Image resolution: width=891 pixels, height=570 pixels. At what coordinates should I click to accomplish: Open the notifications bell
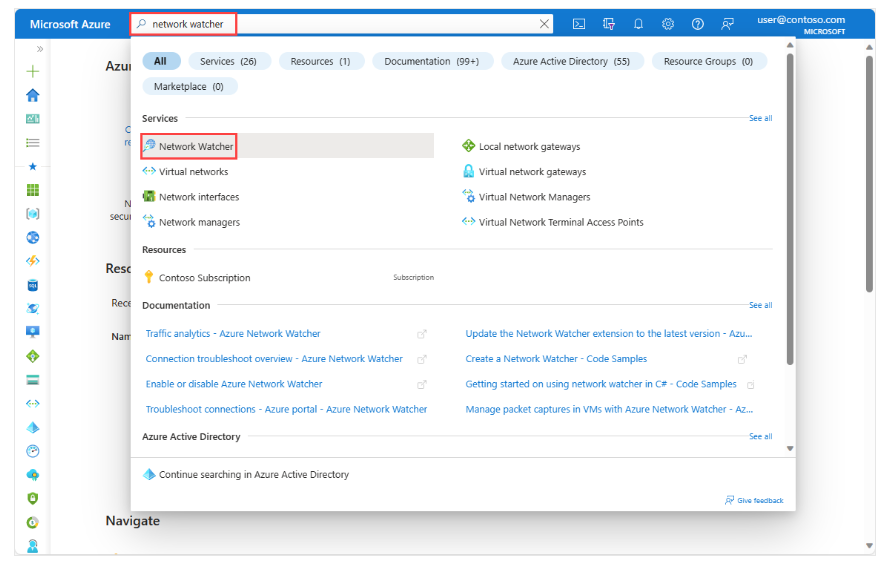pyautogui.click(x=638, y=24)
